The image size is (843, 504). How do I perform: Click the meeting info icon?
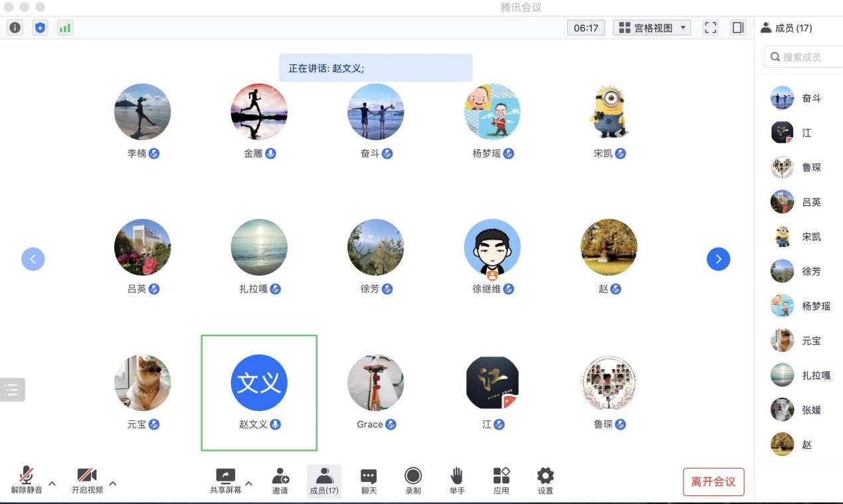click(x=15, y=28)
